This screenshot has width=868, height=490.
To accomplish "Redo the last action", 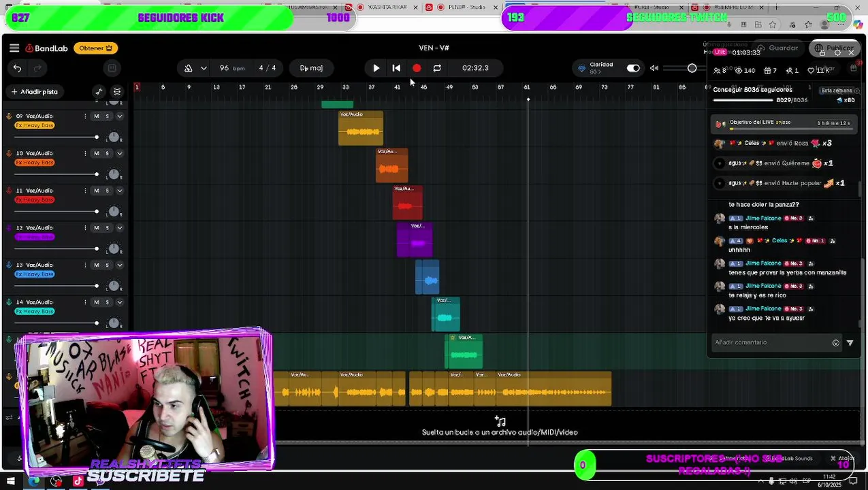I will pyautogui.click(x=37, y=68).
